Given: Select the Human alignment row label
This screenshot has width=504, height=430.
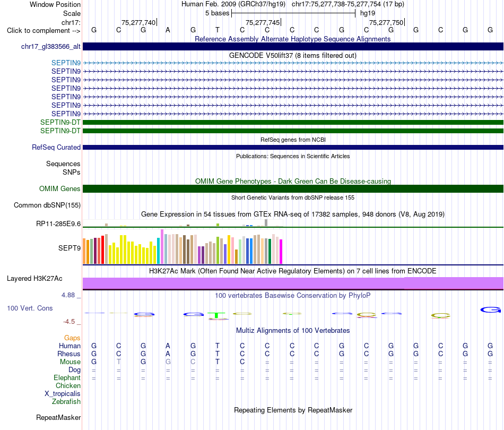Looking at the screenshot, I should [x=69, y=346].
